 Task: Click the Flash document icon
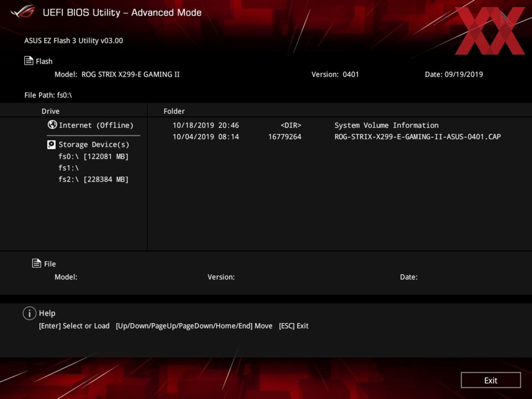[29, 61]
